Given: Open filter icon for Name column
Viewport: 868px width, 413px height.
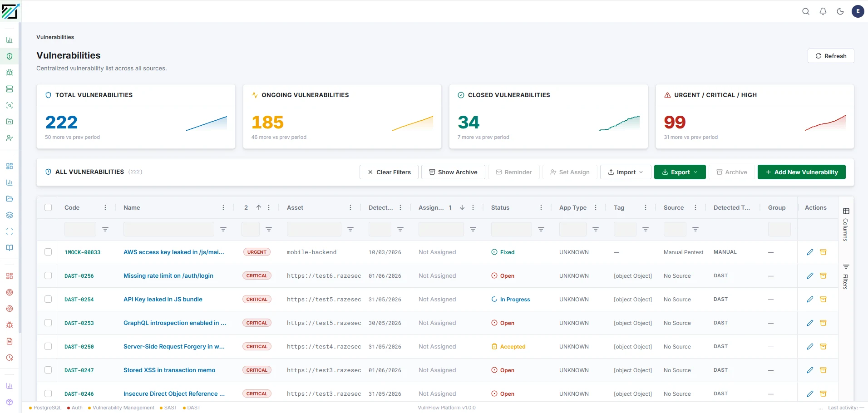Looking at the screenshot, I should pos(223,229).
